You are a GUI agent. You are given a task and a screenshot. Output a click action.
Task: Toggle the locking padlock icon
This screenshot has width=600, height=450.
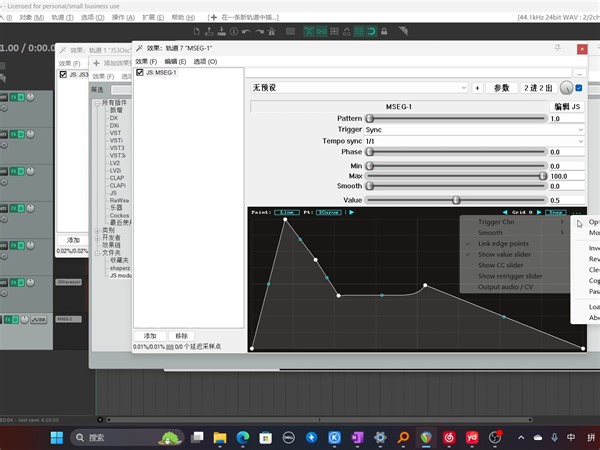[x=384, y=31]
